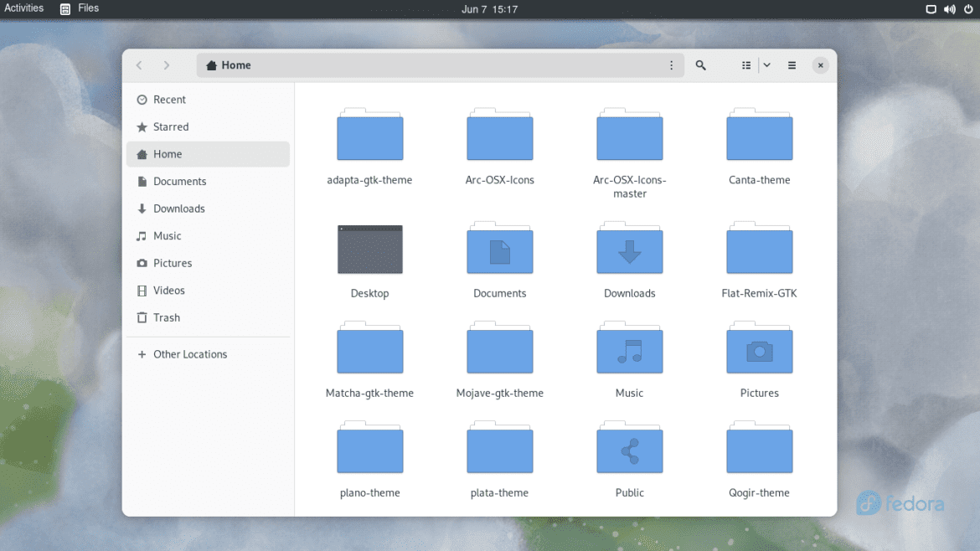Show Starred files via sidebar star icon

pos(168,126)
